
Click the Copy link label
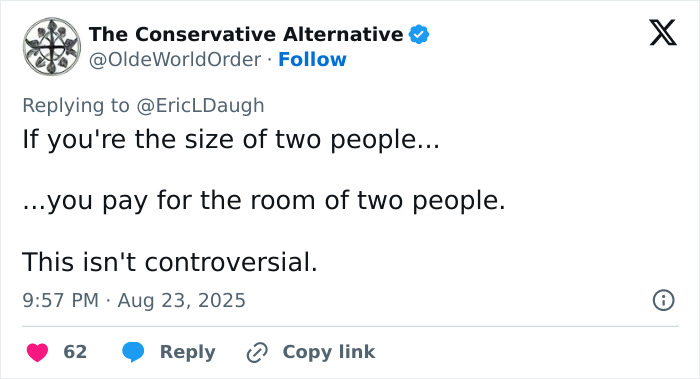click(329, 352)
